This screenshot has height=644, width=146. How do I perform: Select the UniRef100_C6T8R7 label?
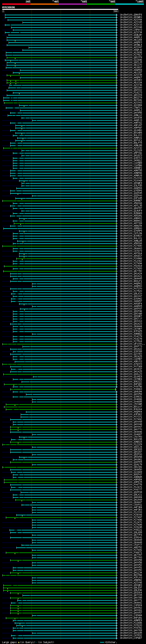[131, 329]
